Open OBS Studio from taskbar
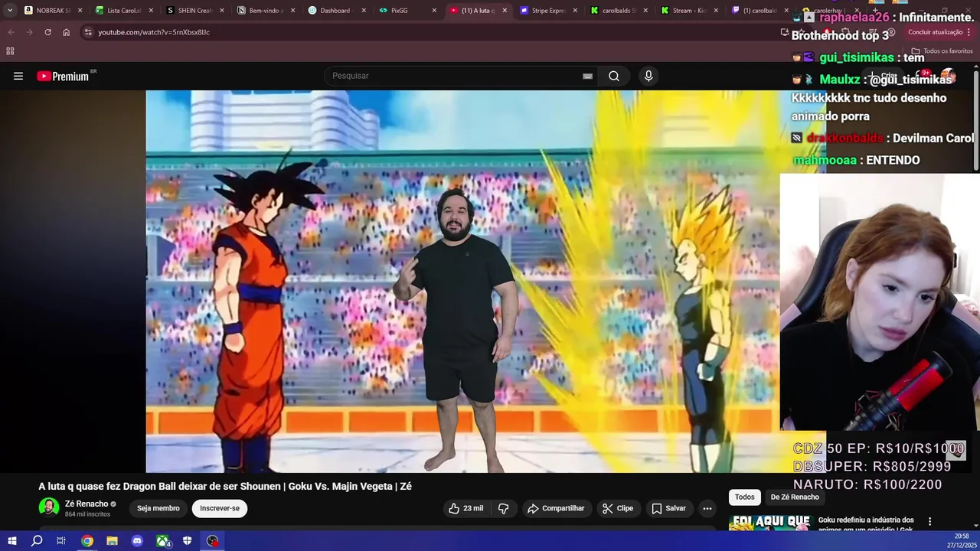 click(x=213, y=541)
